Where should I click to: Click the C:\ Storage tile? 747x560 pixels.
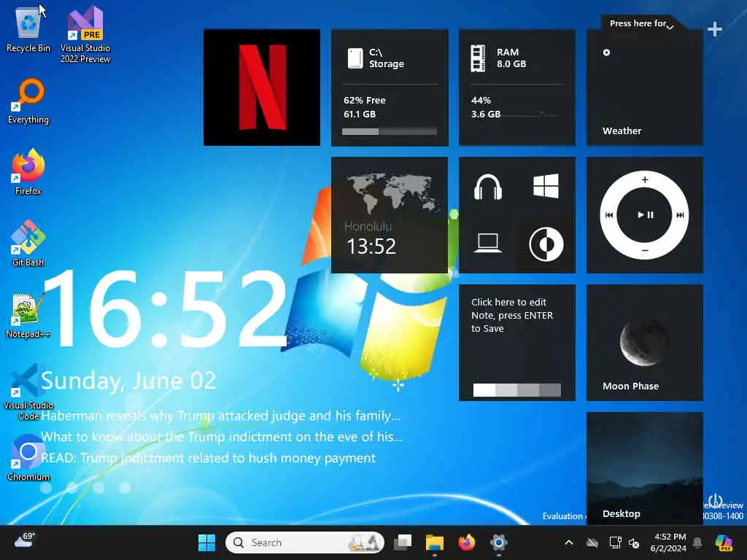(x=390, y=87)
